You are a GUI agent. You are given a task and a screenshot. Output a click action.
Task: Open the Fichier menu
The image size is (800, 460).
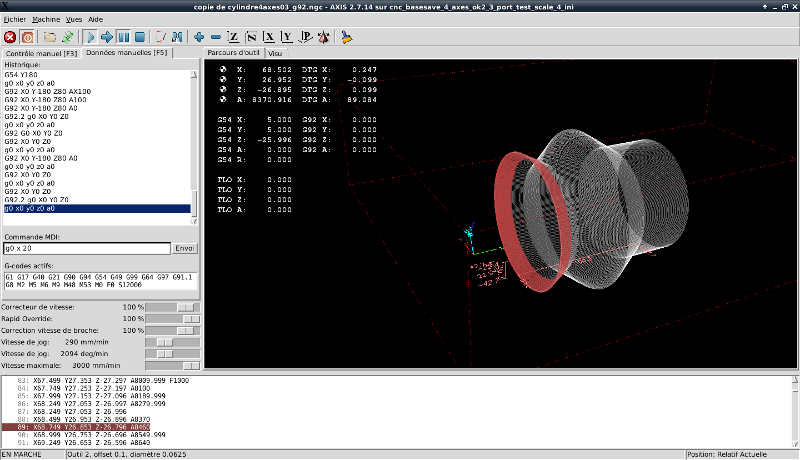[x=14, y=19]
